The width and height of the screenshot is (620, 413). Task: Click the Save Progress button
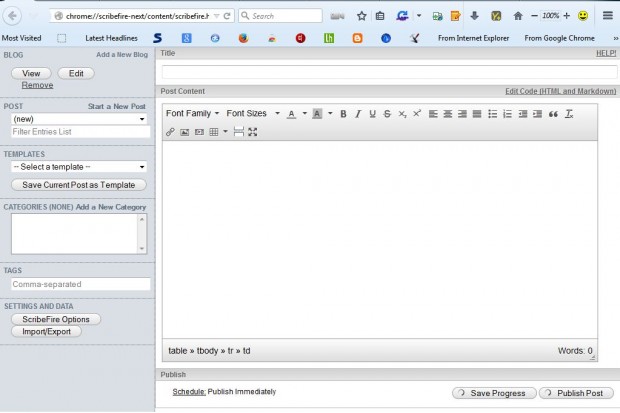coord(494,393)
